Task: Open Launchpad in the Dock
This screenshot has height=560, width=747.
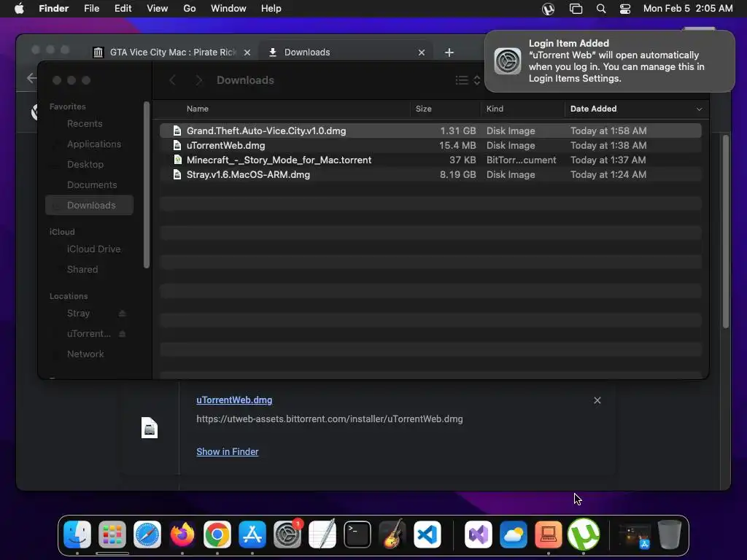Action: pos(112,534)
